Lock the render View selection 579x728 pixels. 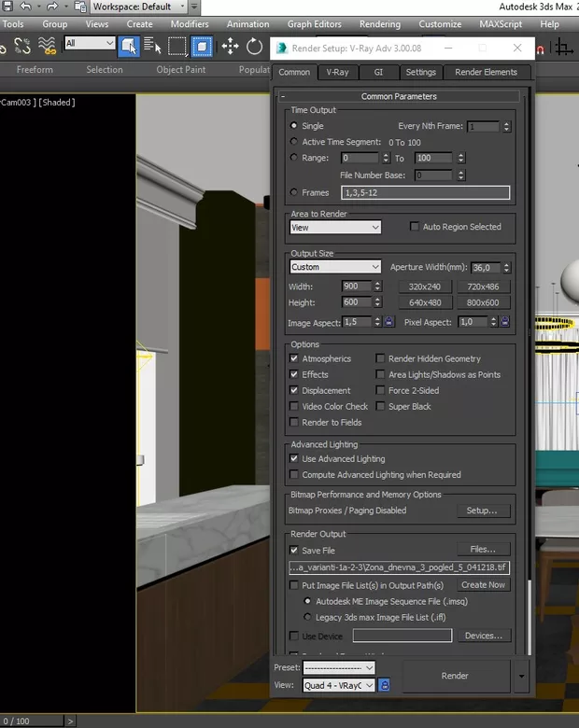click(384, 685)
